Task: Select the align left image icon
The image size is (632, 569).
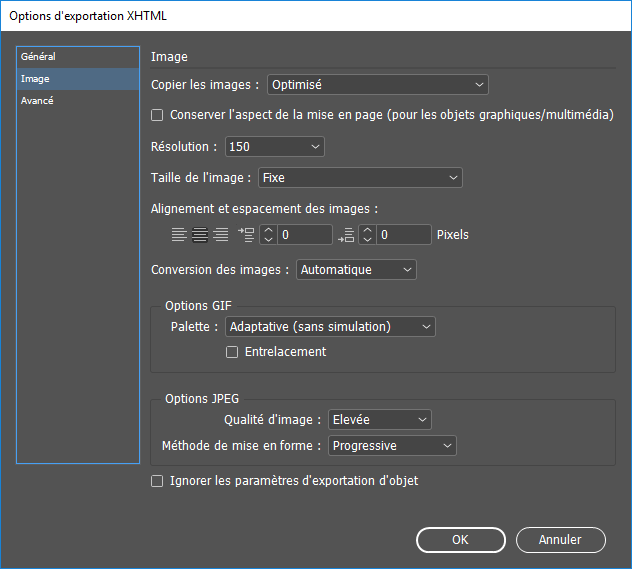Action: (179, 235)
